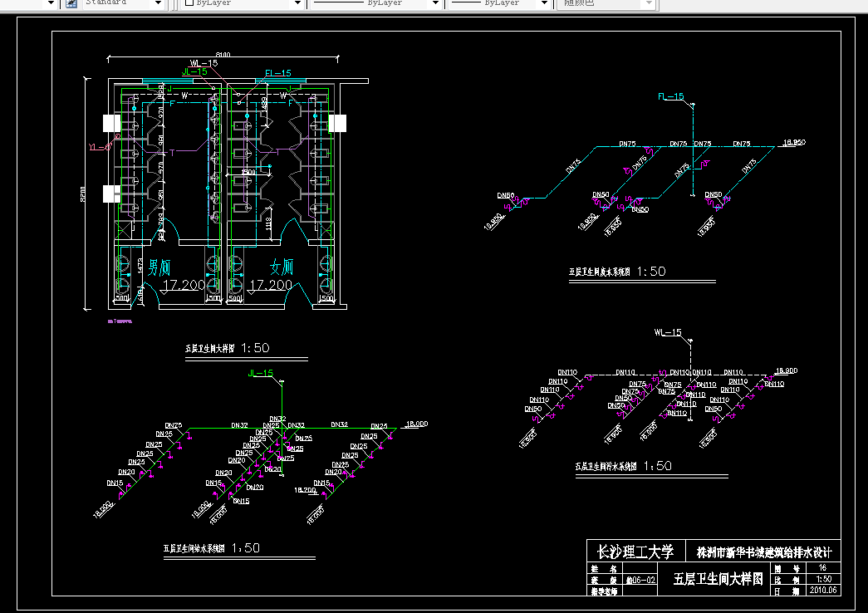The image size is (868, 613).
Task: Select the green JL-15 label in floor plan
Action: [194, 71]
